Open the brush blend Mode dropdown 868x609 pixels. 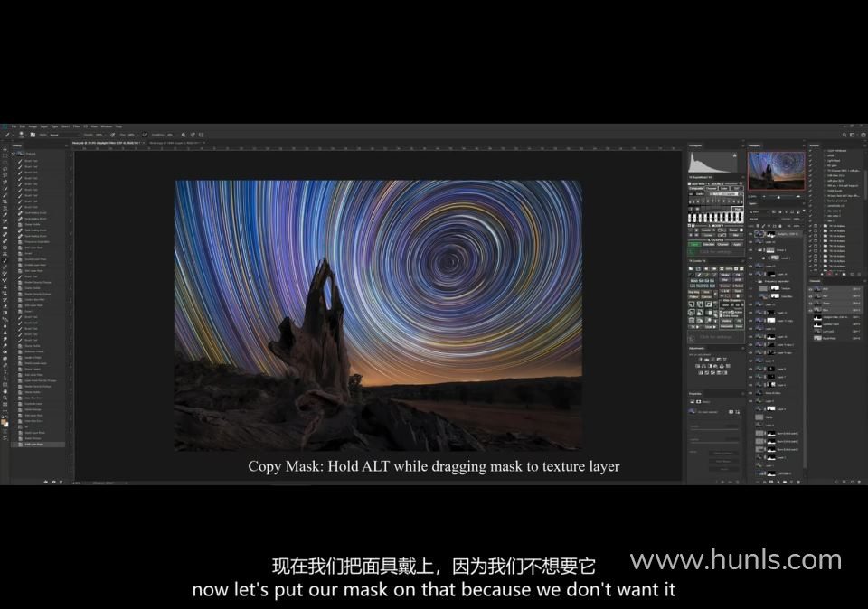click(x=63, y=135)
